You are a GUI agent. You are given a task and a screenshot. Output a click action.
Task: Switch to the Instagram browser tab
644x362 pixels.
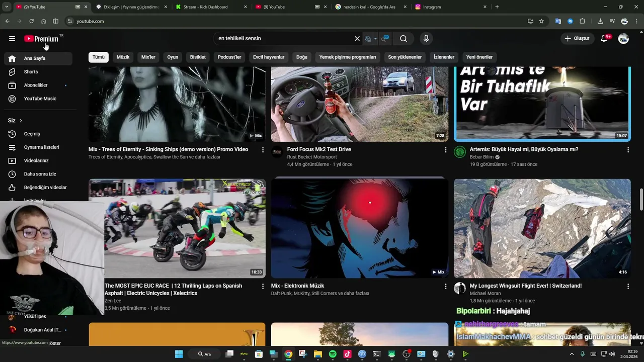(451, 7)
